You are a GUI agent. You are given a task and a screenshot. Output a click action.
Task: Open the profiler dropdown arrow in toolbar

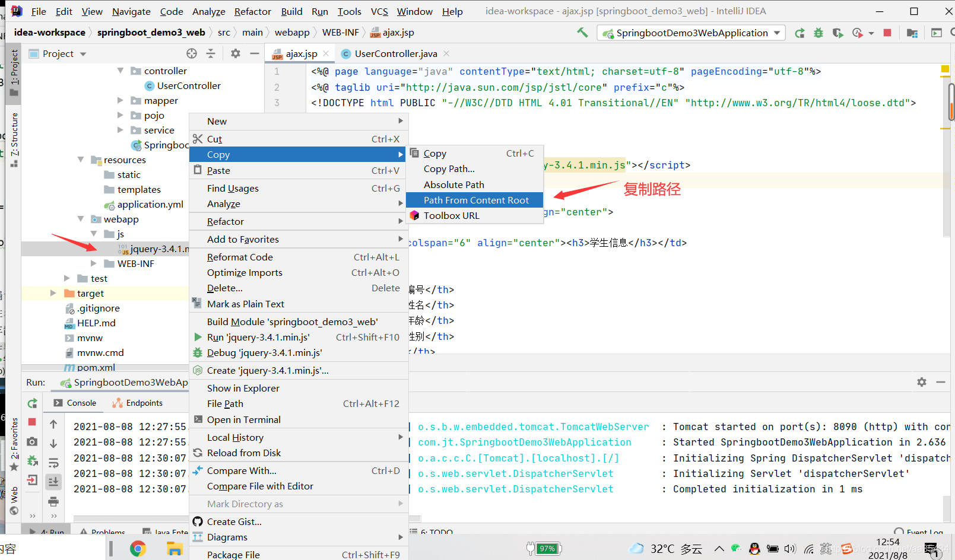tap(871, 33)
